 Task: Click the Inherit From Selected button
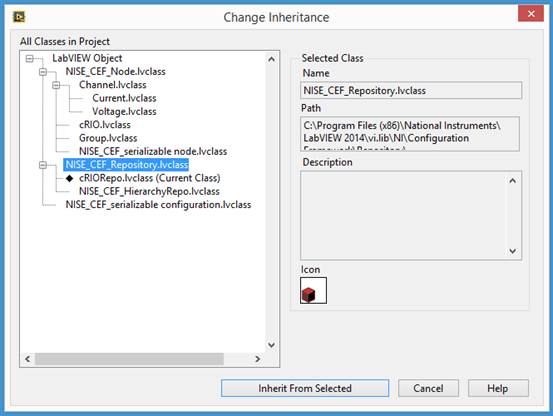[305, 388]
